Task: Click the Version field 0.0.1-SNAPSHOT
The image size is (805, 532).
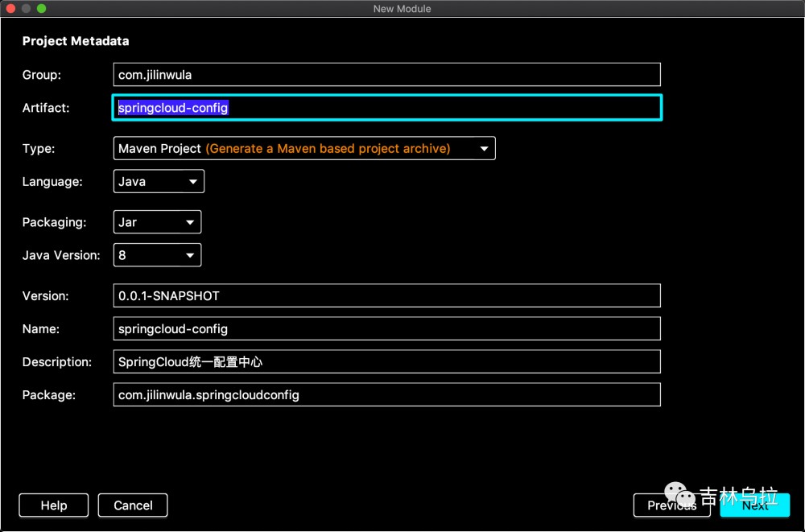Action: (x=386, y=296)
